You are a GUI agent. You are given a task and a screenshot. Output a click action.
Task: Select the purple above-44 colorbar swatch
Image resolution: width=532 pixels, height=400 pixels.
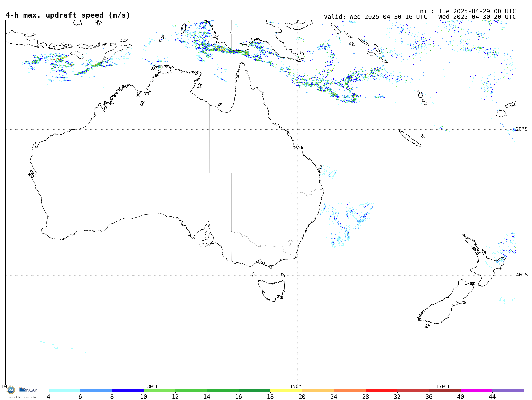[508, 390]
